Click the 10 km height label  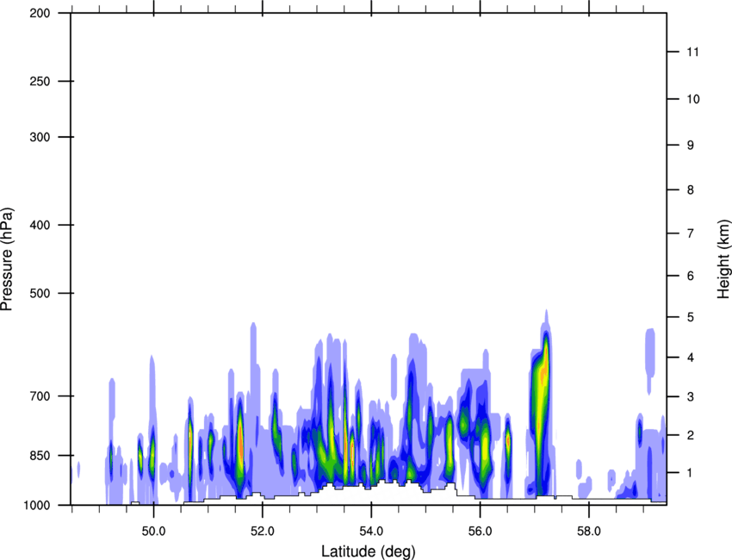(693, 99)
